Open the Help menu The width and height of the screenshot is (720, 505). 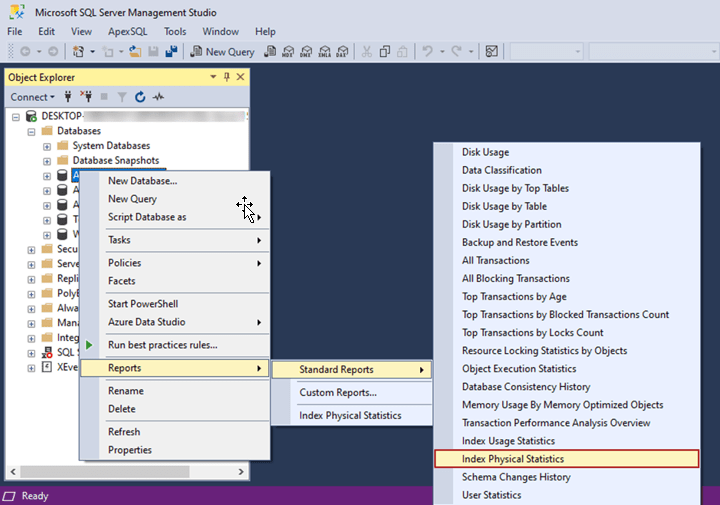pos(265,32)
